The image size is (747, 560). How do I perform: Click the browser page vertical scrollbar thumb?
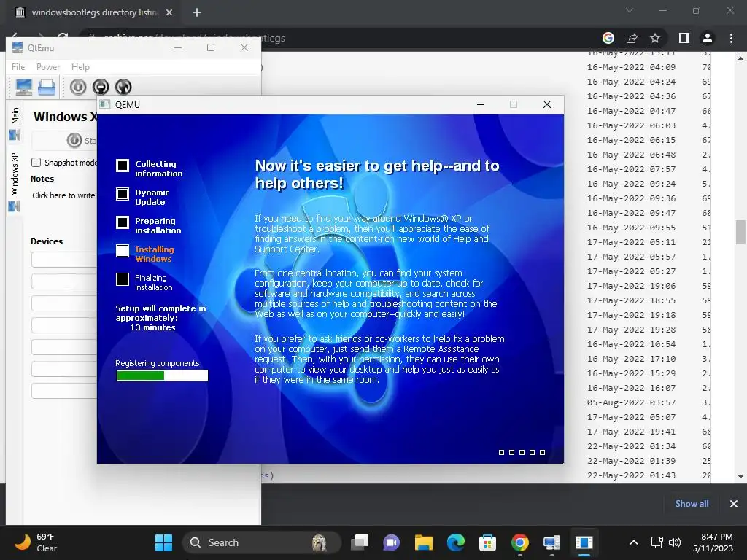point(740,232)
